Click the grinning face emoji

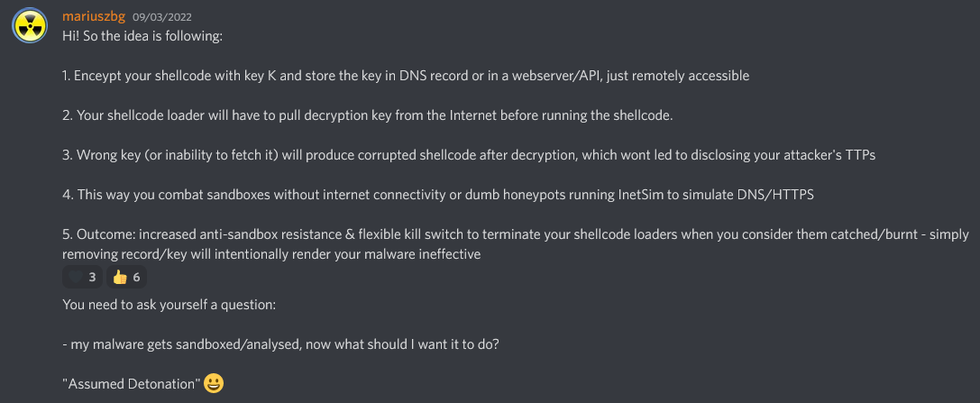(x=214, y=382)
